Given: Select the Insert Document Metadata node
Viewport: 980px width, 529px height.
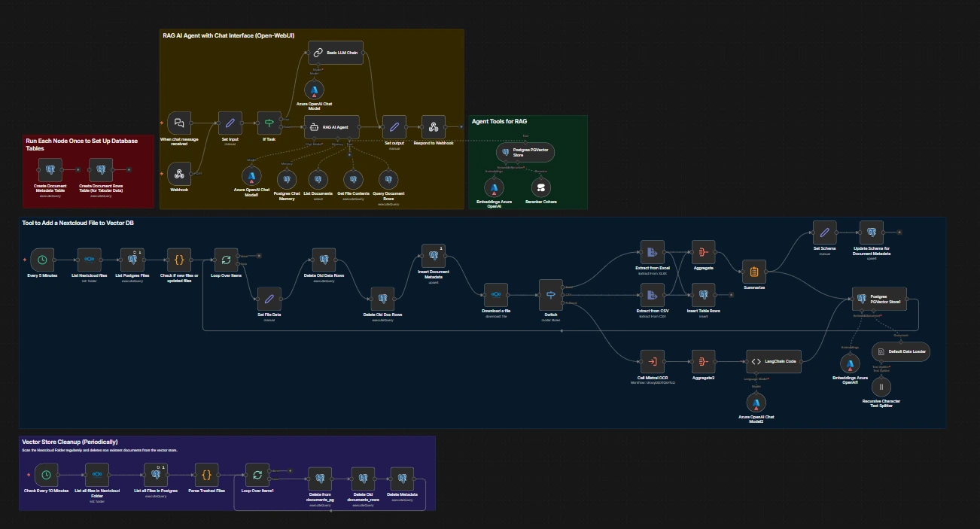Looking at the screenshot, I should 434,255.
